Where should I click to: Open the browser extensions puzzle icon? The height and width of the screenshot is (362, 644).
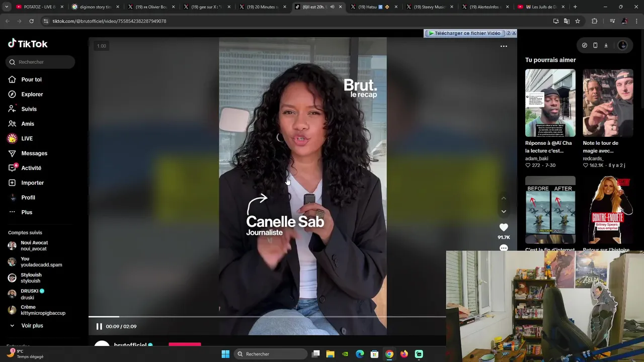[595, 21]
